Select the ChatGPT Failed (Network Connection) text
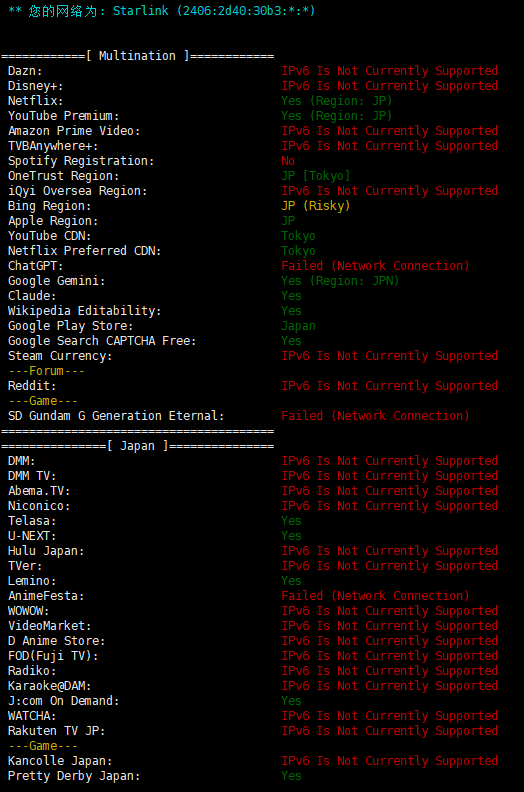This screenshot has width=524, height=792. [375, 266]
